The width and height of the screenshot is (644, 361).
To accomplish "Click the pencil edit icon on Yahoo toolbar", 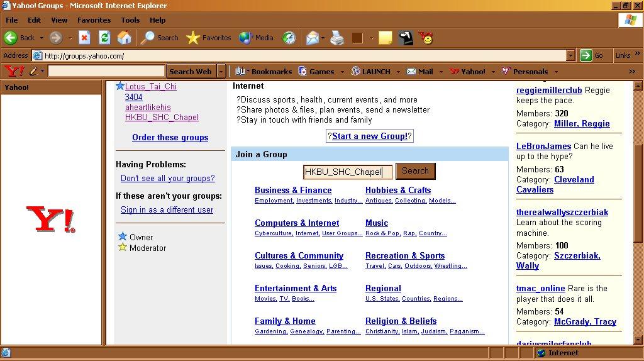I will (33, 72).
